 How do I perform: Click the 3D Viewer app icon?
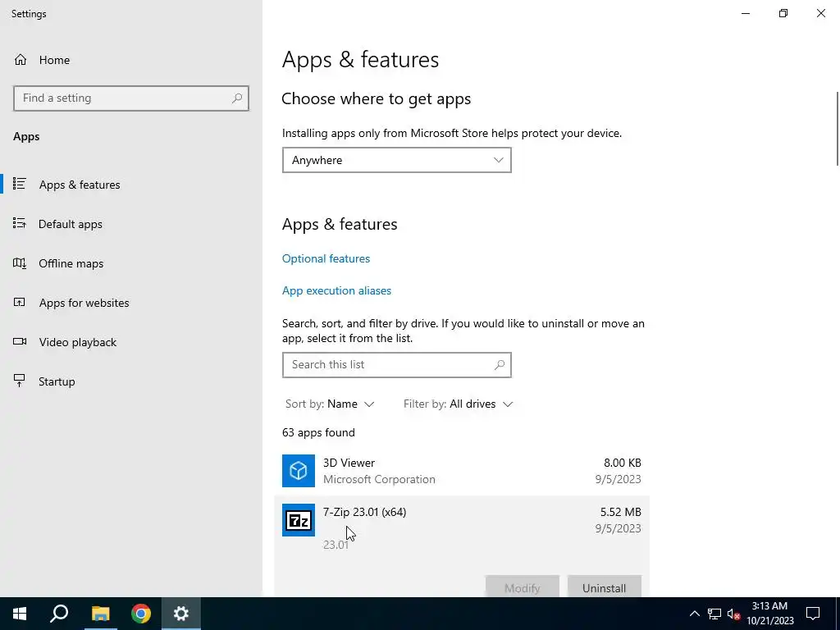(299, 471)
